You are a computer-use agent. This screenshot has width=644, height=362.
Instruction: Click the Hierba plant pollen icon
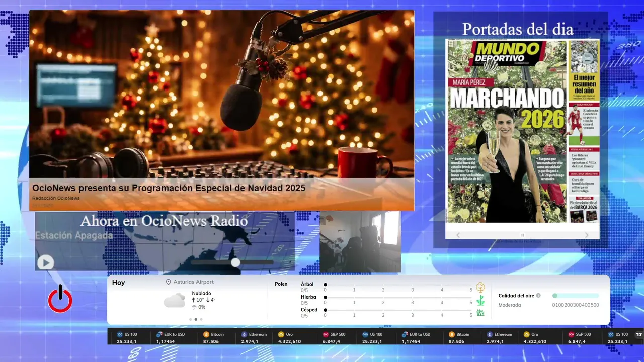pyautogui.click(x=480, y=300)
